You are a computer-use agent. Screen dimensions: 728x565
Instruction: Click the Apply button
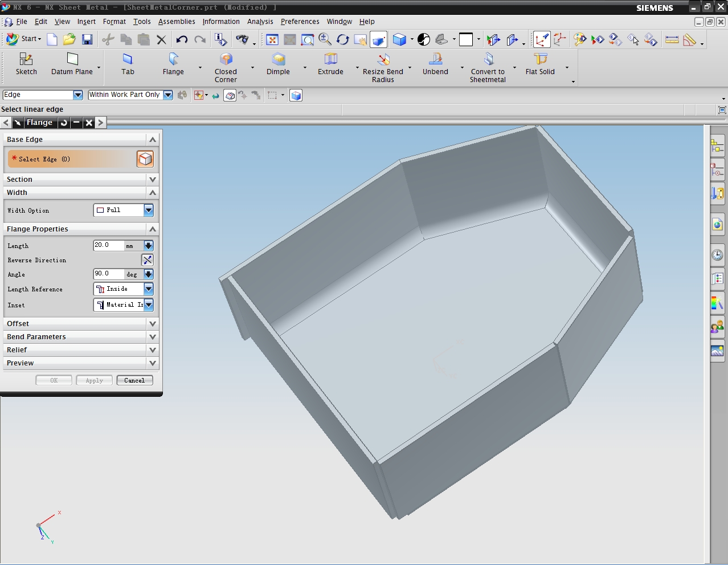pyautogui.click(x=94, y=380)
